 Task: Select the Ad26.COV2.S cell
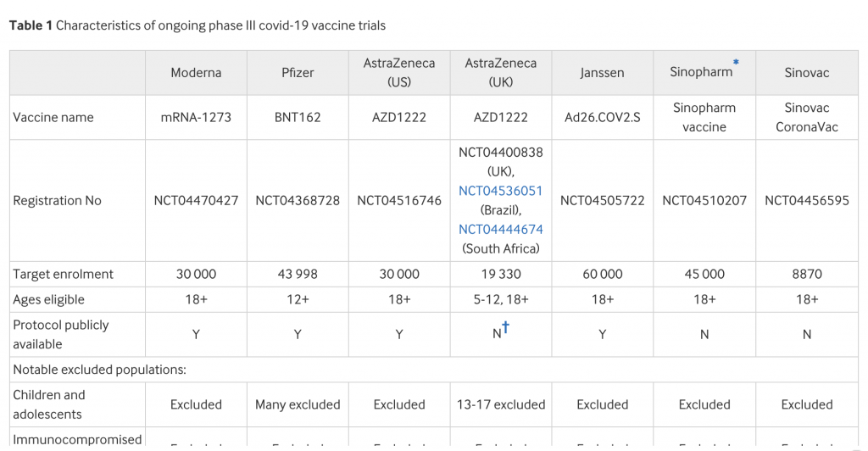pyautogui.click(x=603, y=117)
